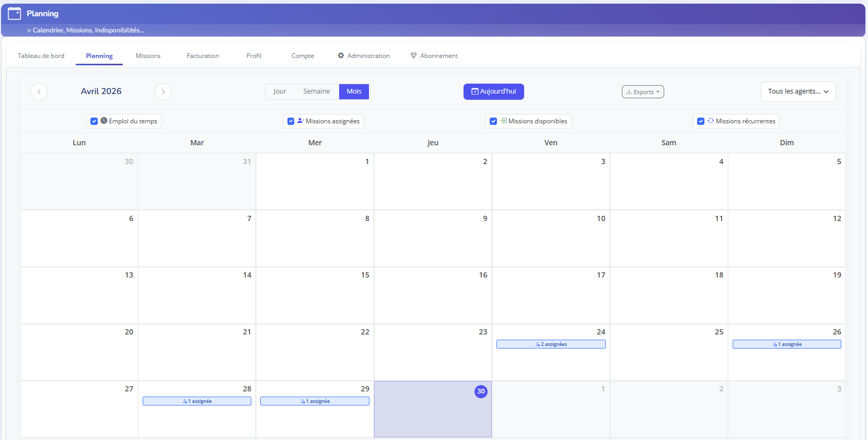The width and height of the screenshot is (868, 440).
Task: Go to the Profil tab
Action: [254, 56]
